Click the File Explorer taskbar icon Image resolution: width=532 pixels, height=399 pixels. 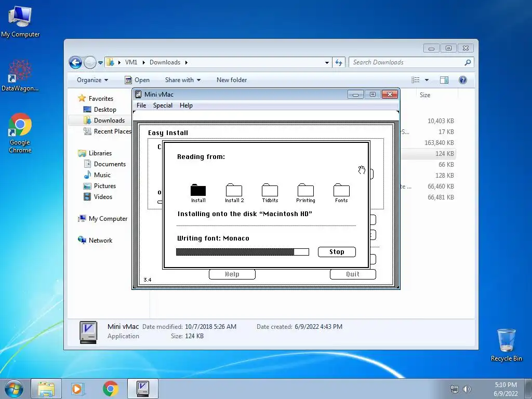[x=46, y=389]
